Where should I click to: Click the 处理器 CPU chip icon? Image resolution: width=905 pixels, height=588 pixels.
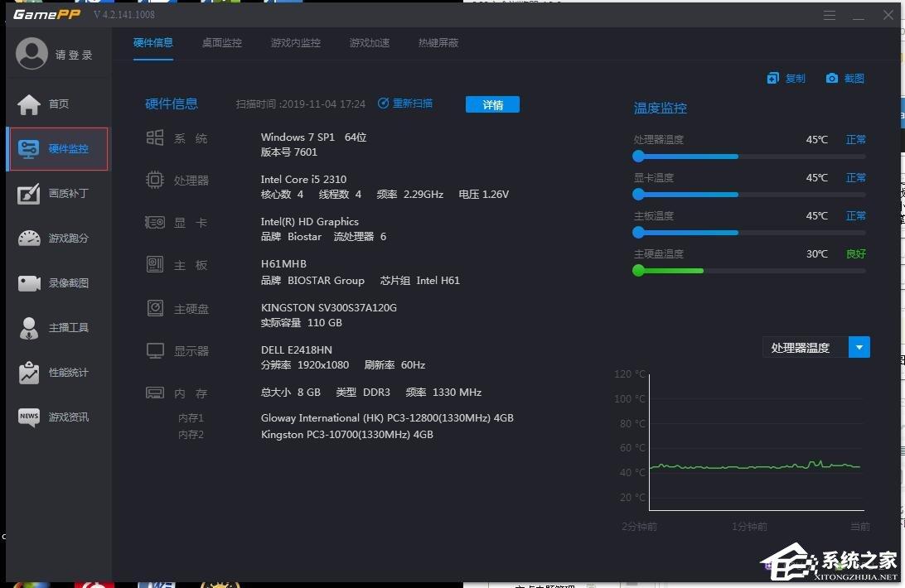click(x=155, y=180)
